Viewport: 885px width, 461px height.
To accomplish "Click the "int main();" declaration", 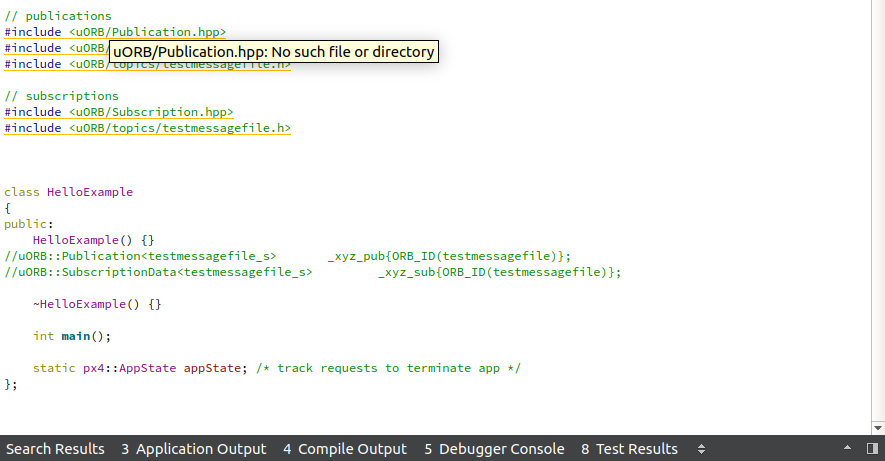I will pyautogui.click(x=72, y=336).
